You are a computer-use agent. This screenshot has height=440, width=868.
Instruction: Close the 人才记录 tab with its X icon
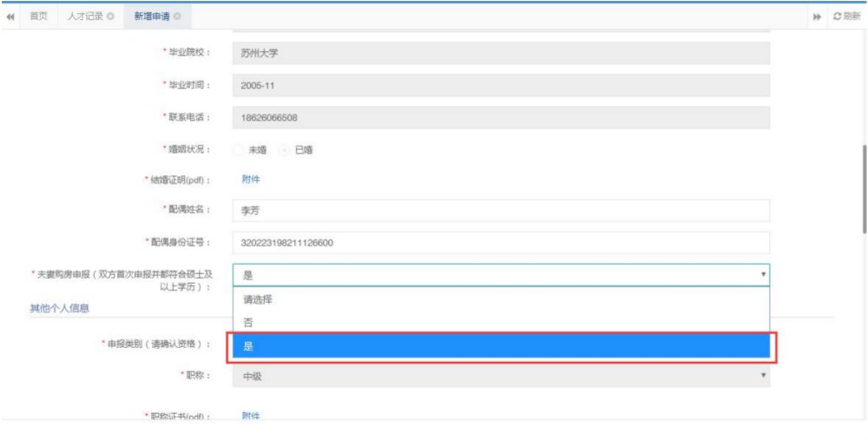click(x=110, y=16)
